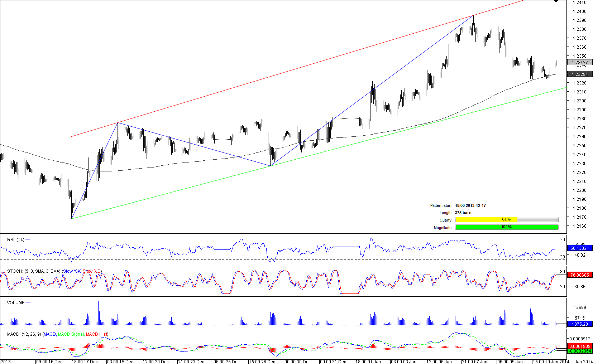This screenshot has height=364, width=593.
Task: Click the MACD: (12, 26, 9) label
Action: click(24, 334)
